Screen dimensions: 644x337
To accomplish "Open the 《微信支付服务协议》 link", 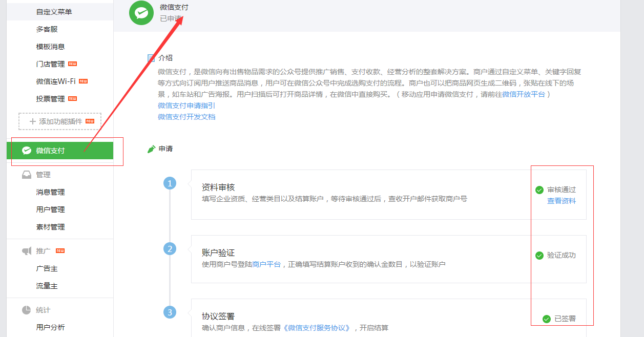I will pos(319,328).
